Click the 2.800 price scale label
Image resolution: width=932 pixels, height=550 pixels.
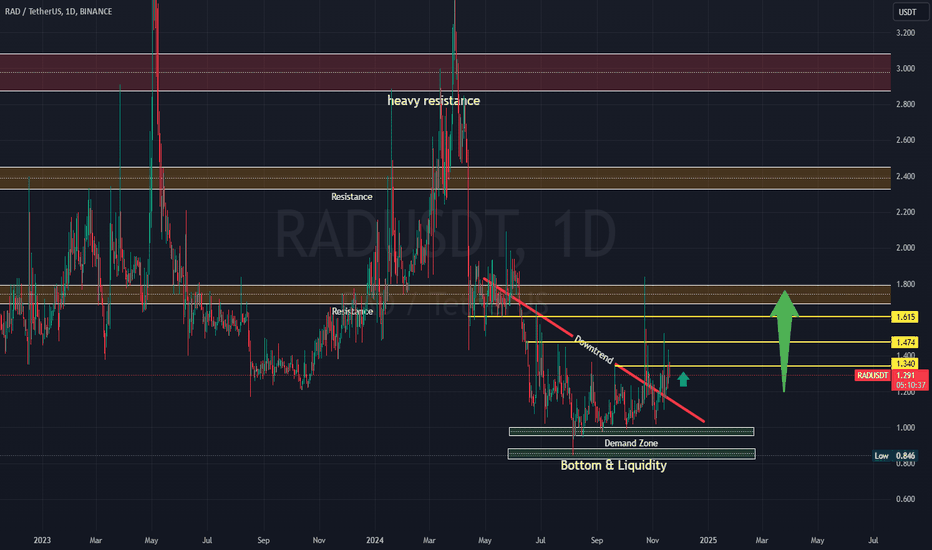(x=905, y=104)
